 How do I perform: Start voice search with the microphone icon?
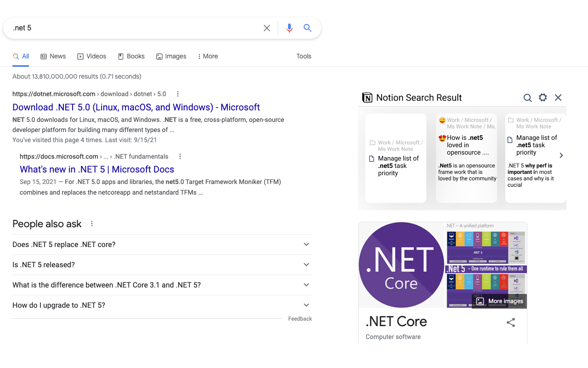[289, 28]
